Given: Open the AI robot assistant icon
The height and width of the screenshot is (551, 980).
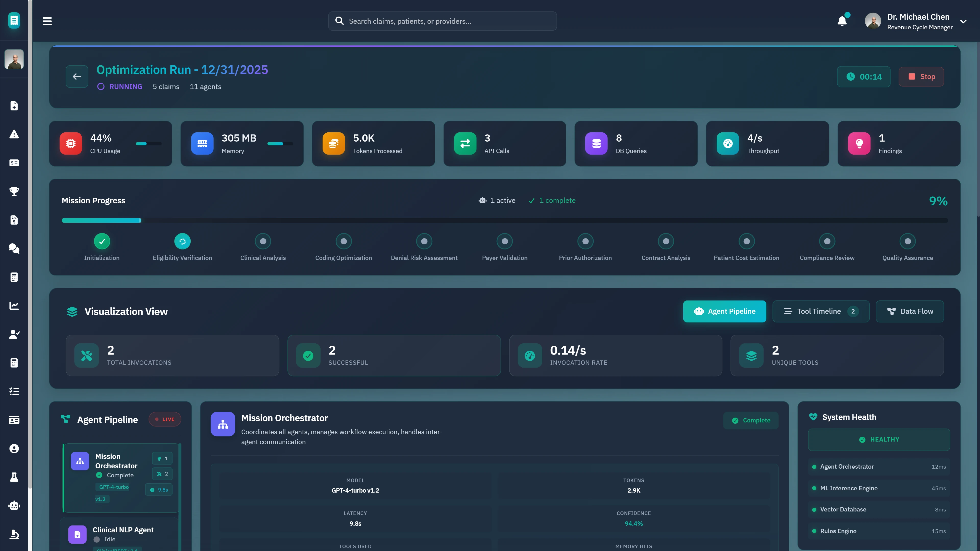Looking at the screenshot, I should (14, 505).
